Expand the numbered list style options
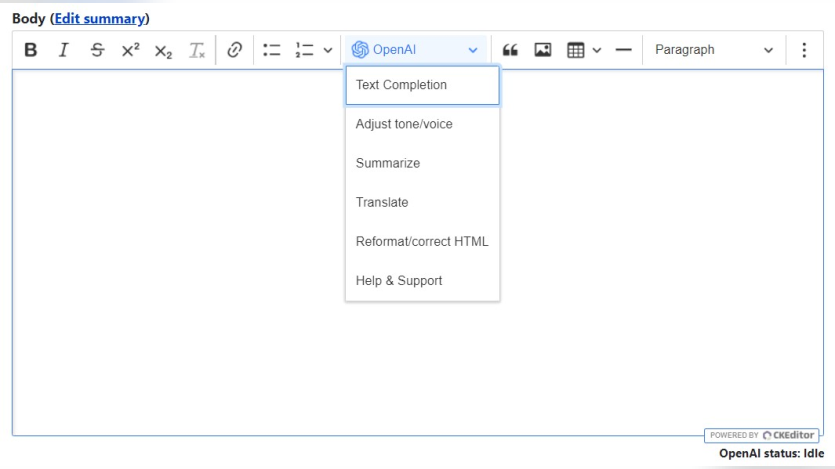Viewport: 835px width, 469px height. click(328, 50)
